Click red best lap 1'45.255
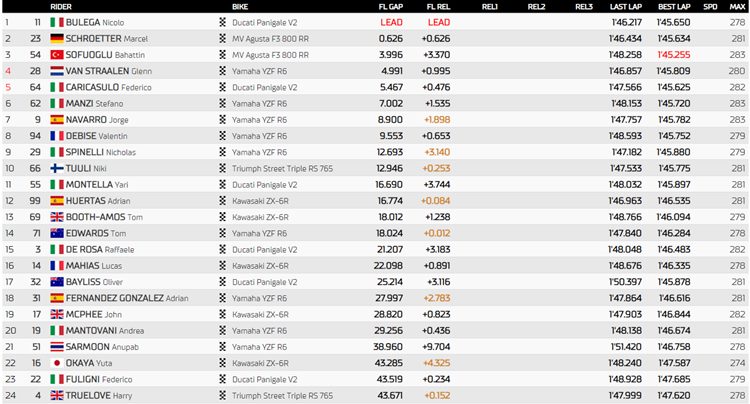 coord(674,55)
